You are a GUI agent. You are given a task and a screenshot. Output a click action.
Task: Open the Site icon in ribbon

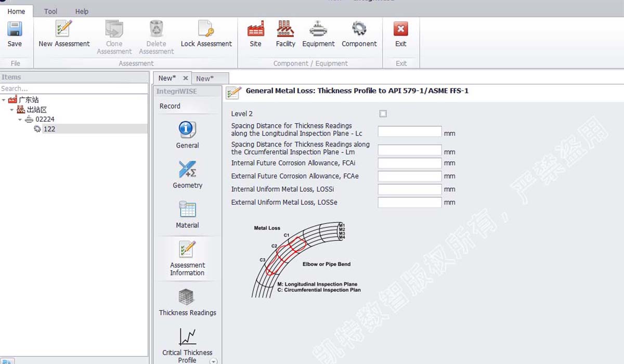click(x=255, y=29)
